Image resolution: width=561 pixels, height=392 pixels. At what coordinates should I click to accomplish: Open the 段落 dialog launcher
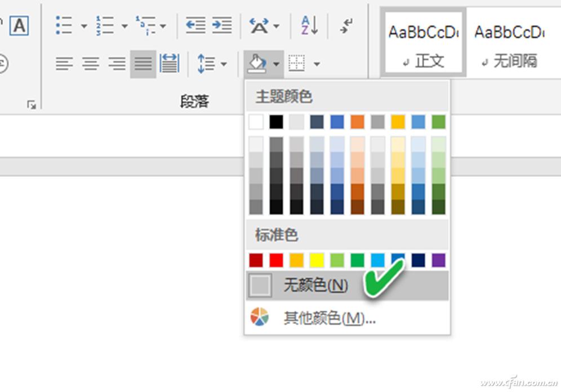32,104
